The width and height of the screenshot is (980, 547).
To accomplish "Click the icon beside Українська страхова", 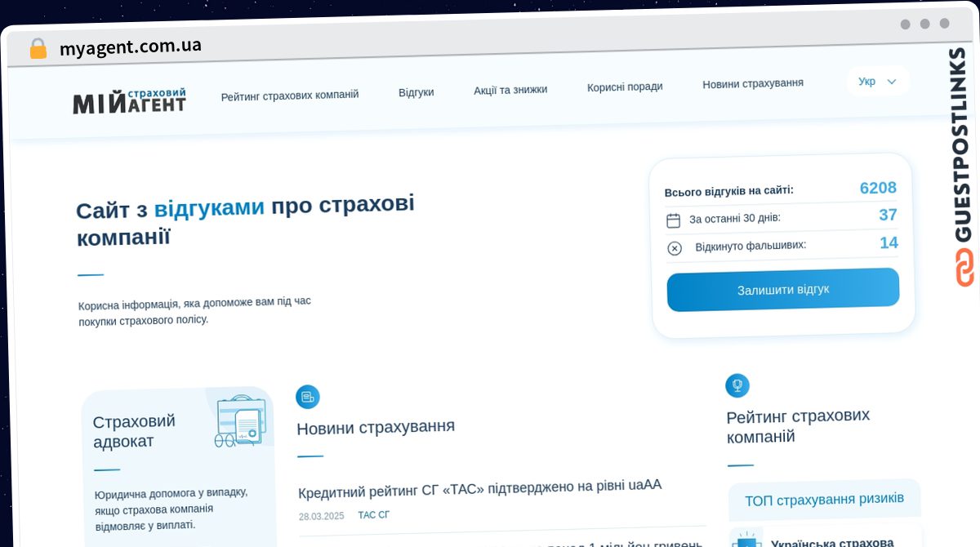I will click(746, 540).
